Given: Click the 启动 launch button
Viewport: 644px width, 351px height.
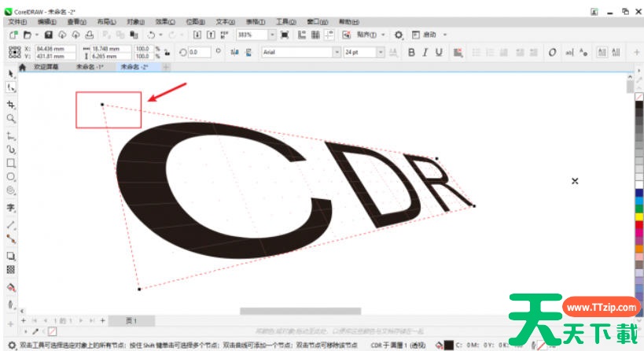Looking at the screenshot, I should (x=429, y=35).
